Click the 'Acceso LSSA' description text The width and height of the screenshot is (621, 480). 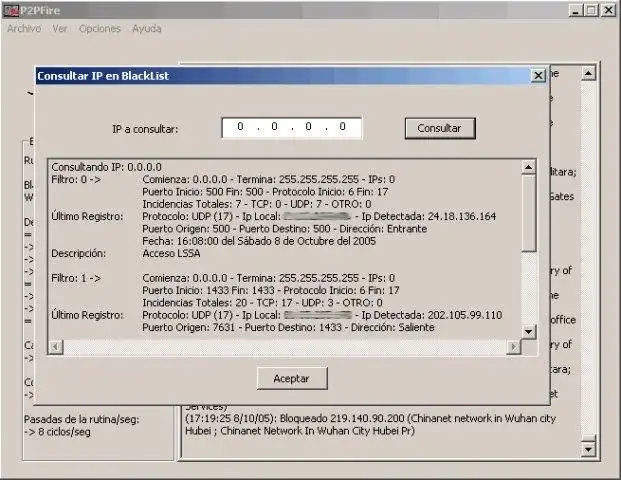coord(171,253)
